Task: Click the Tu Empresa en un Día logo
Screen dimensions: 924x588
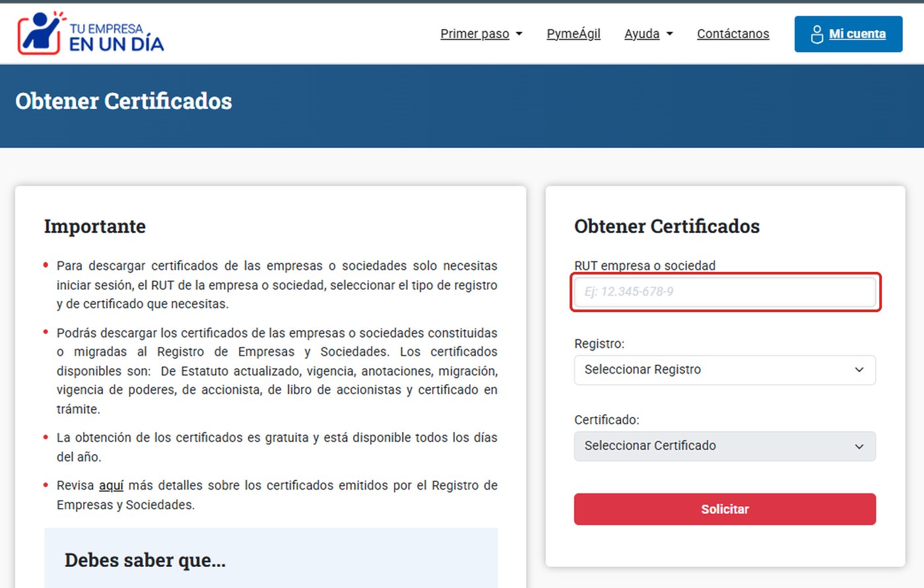Action: (90, 33)
